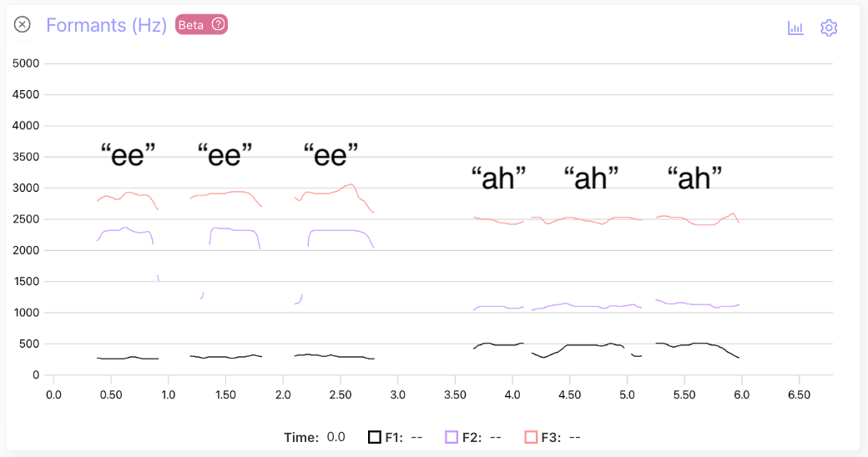Click the Time value readout 0.0

coord(336,437)
